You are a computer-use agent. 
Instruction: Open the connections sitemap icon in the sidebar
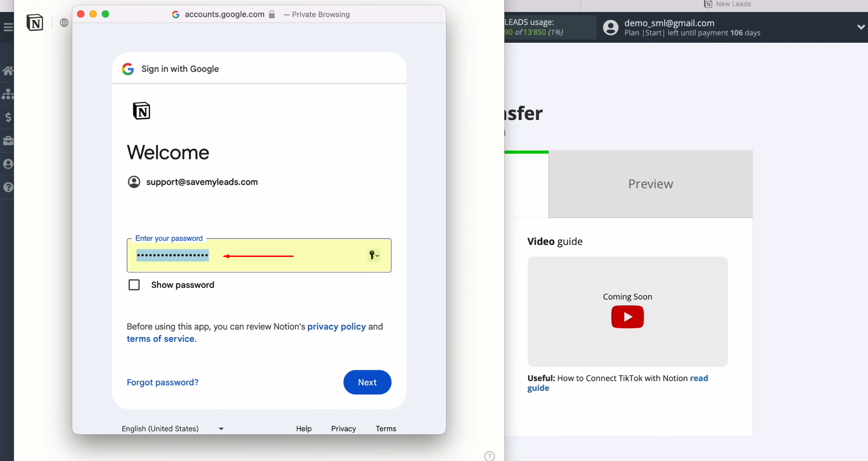click(x=8, y=94)
